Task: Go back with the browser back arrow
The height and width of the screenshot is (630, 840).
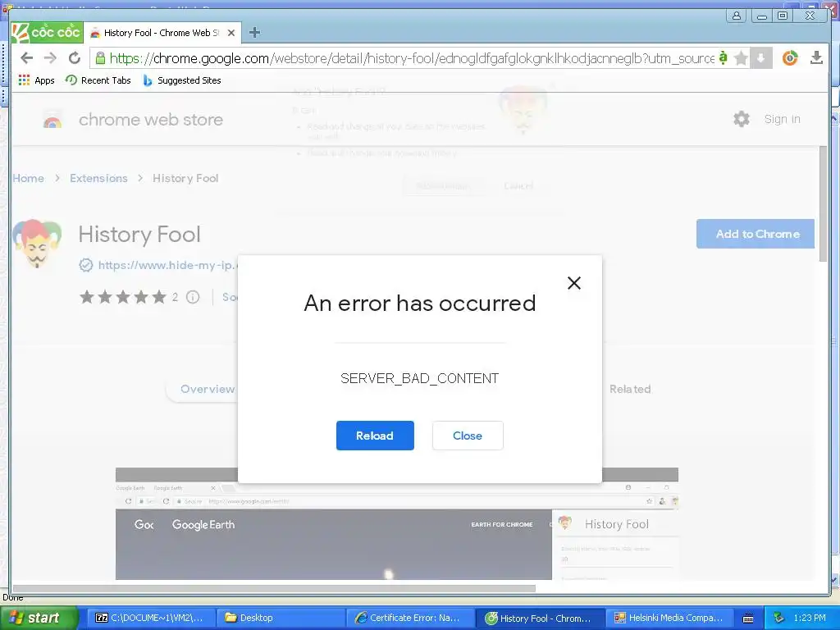Action: (27, 58)
